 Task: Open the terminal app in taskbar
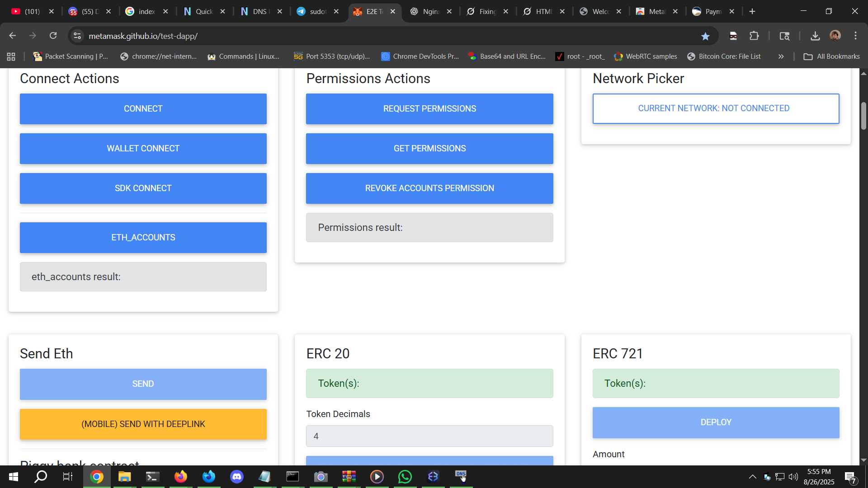[153, 477]
